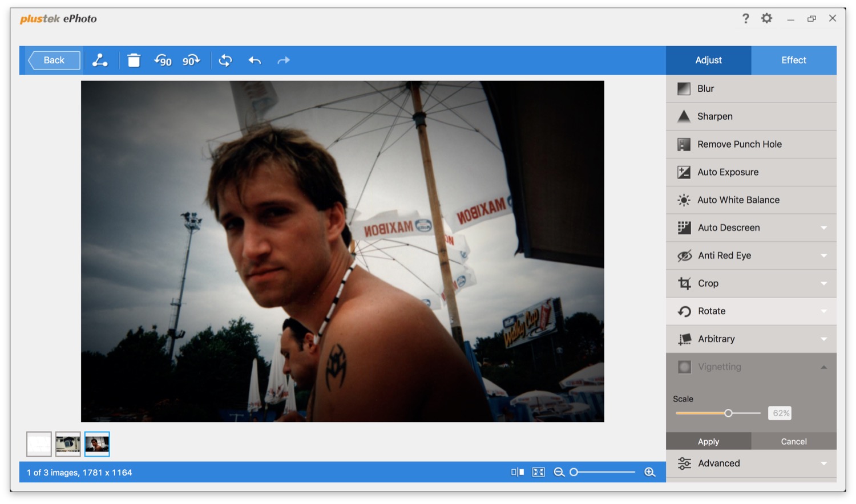Apply the vignetting effect
This screenshot has width=856, height=504.
pos(708,441)
